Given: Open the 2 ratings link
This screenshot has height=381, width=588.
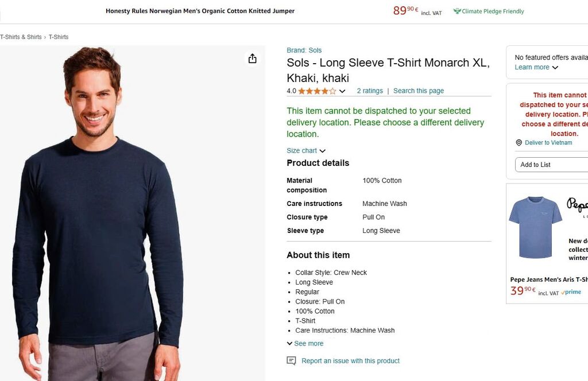Looking at the screenshot, I should [370, 91].
